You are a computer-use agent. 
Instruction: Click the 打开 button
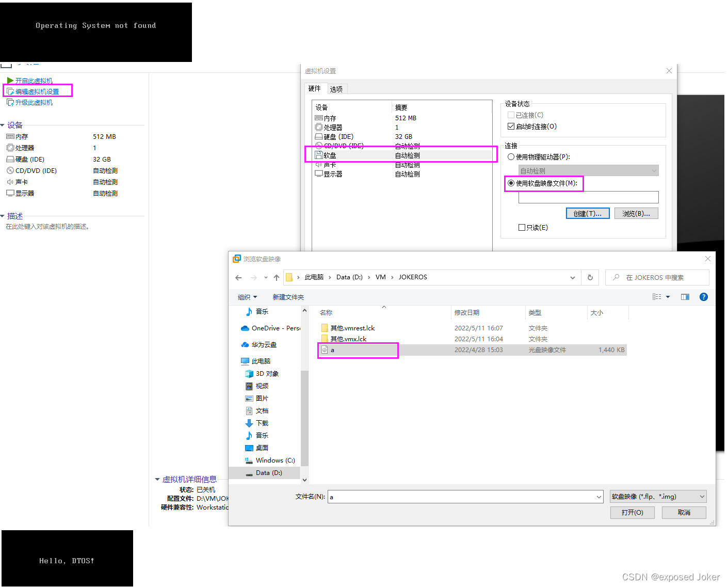click(x=632, y=513)
